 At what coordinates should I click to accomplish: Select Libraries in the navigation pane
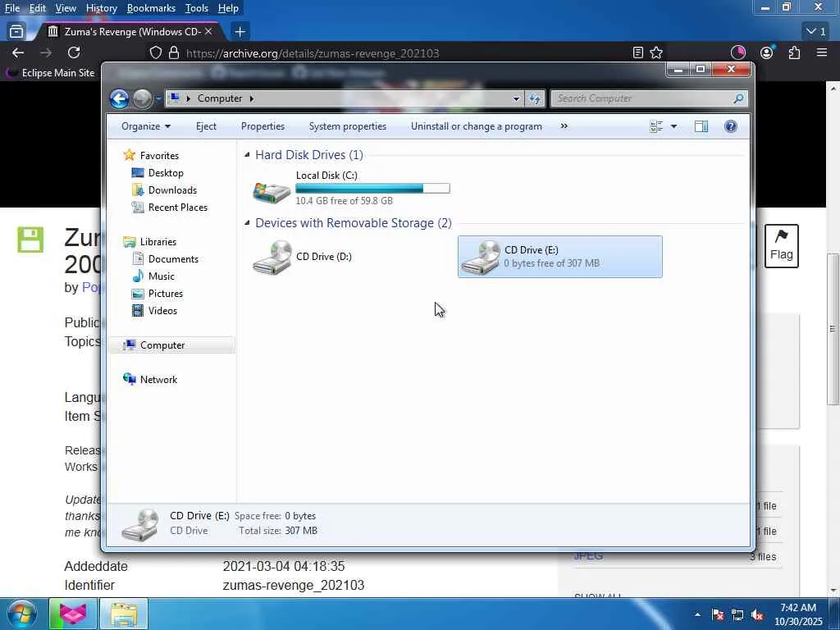pyautogui.click(x=158, y=242)
